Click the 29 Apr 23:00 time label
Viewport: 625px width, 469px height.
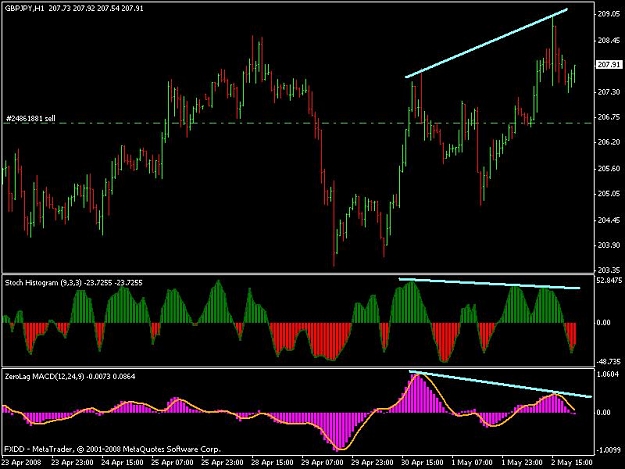(x=372, y=463)
